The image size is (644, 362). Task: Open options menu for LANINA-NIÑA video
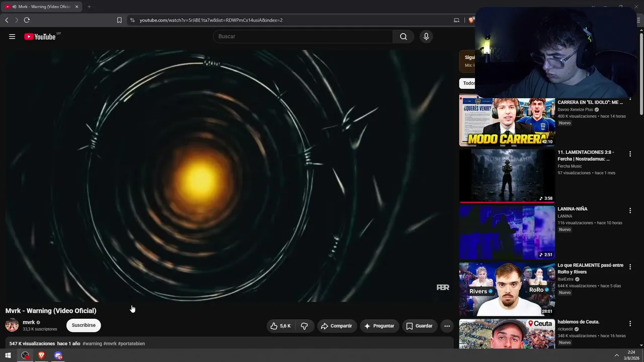tap(630, 211)
